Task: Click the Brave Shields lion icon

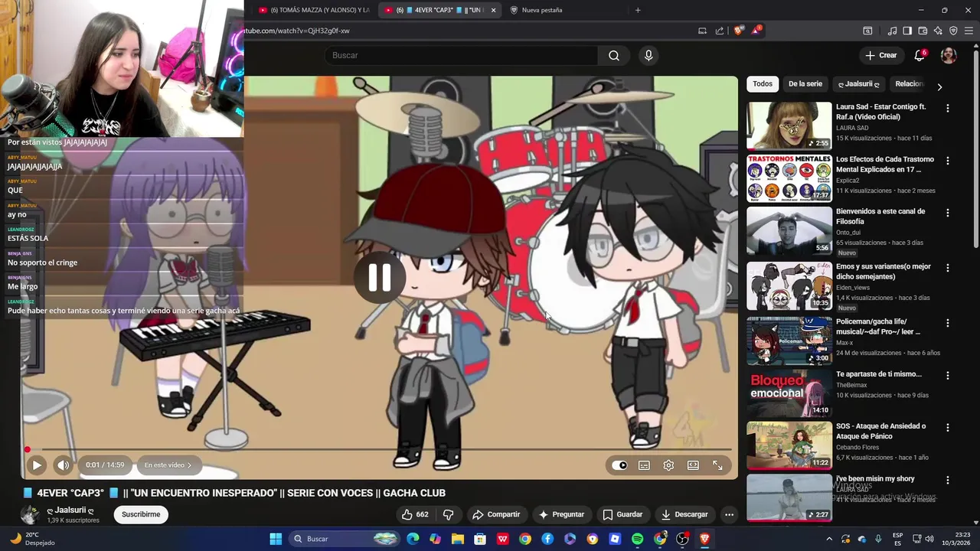Action: click(x=738, y=31)
